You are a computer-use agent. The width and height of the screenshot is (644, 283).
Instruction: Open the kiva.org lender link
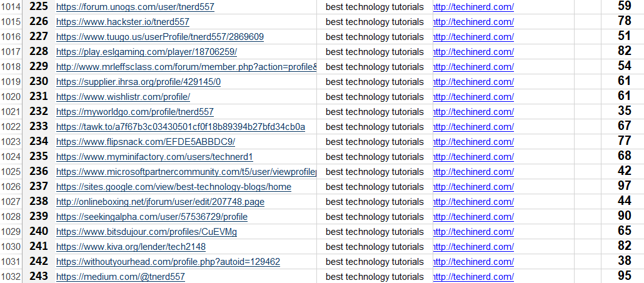point(131,247)
